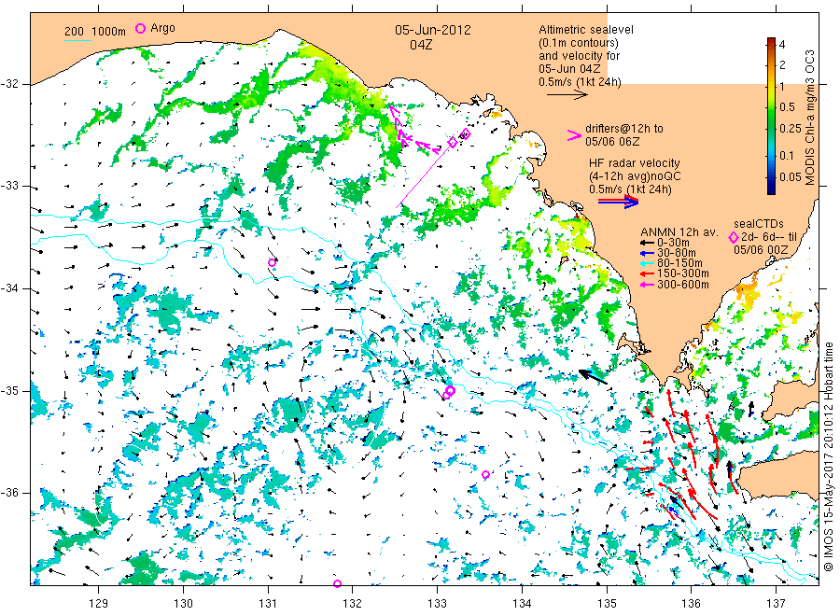Click the Argo float marker near 131E 33.7S

272,262
